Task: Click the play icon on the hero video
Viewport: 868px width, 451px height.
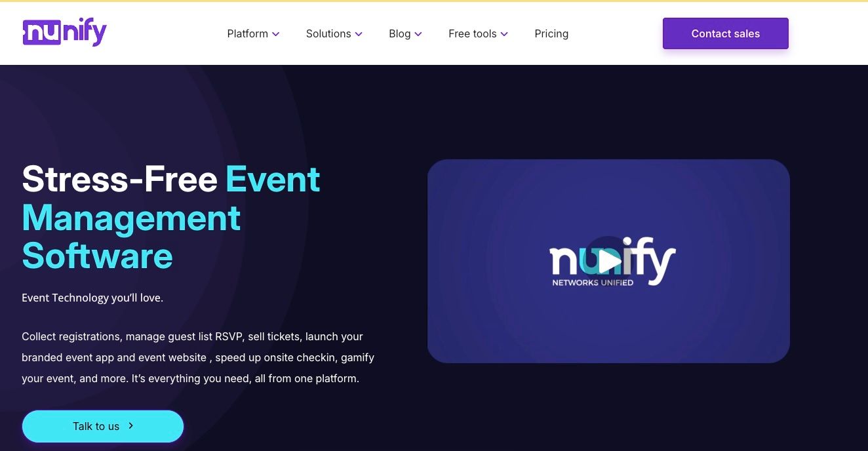Action: (609, 261)
